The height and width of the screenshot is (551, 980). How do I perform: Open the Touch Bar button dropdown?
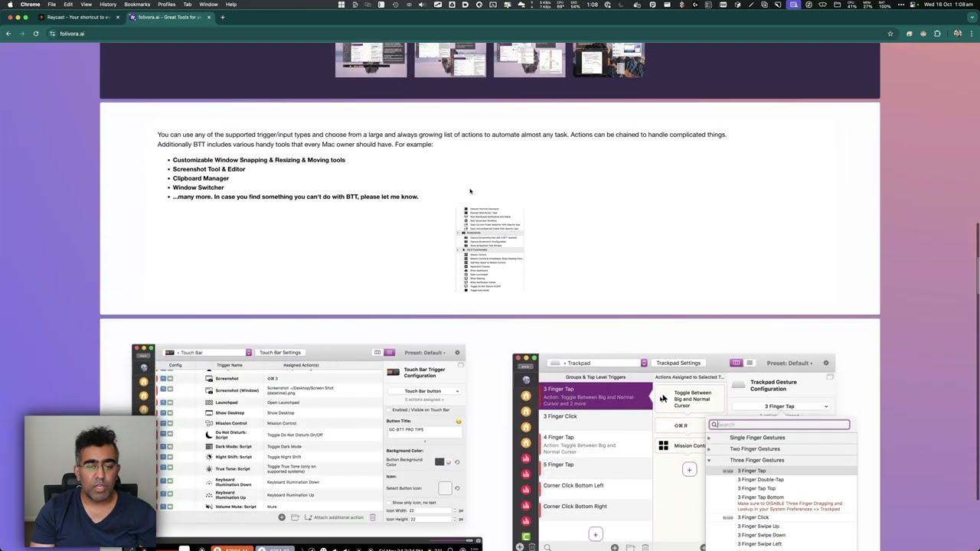[x=423, y=391]
